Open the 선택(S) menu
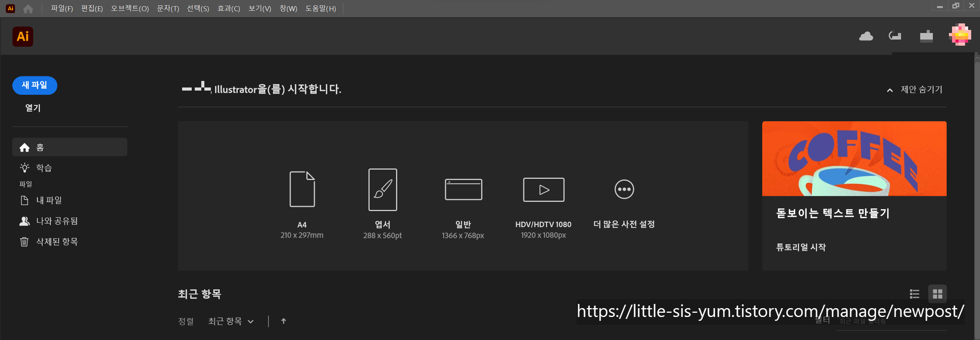980x340 pixels. tap(198, 8)
